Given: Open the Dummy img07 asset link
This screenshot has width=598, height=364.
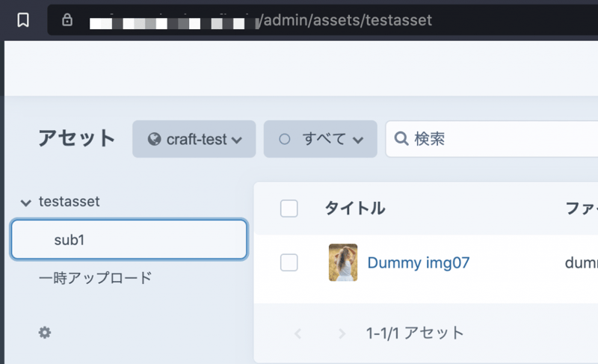Looking at the screenshot, I should pyautogui.click(x=418, y=262).
